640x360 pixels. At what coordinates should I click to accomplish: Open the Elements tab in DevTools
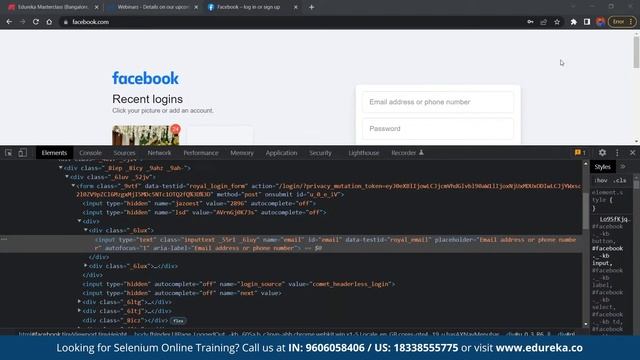point(54,153)
